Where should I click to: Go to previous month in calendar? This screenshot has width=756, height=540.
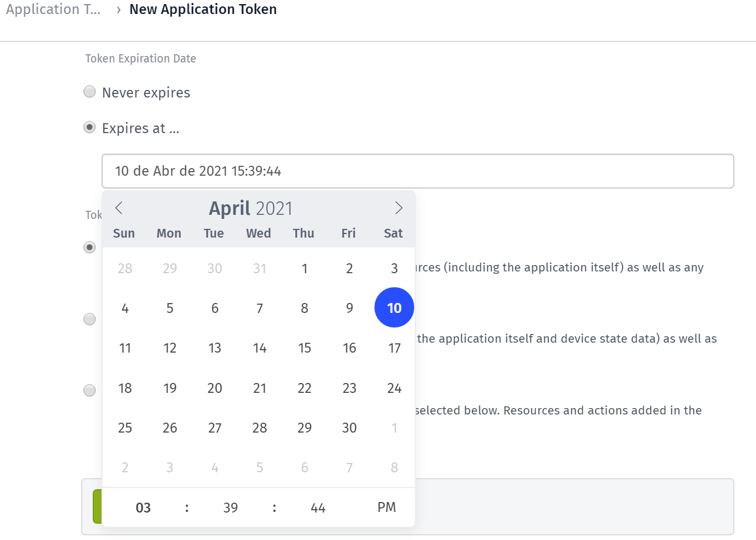coord(119,208)
